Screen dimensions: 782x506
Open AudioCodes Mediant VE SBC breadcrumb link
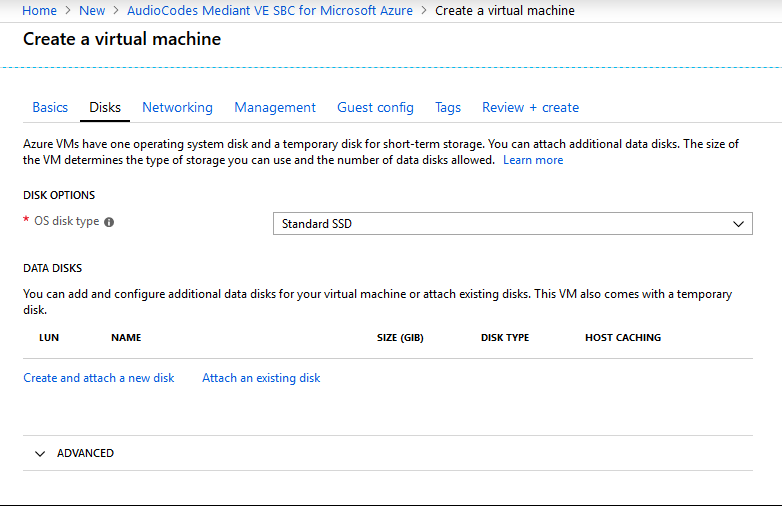tap(269, 10)
